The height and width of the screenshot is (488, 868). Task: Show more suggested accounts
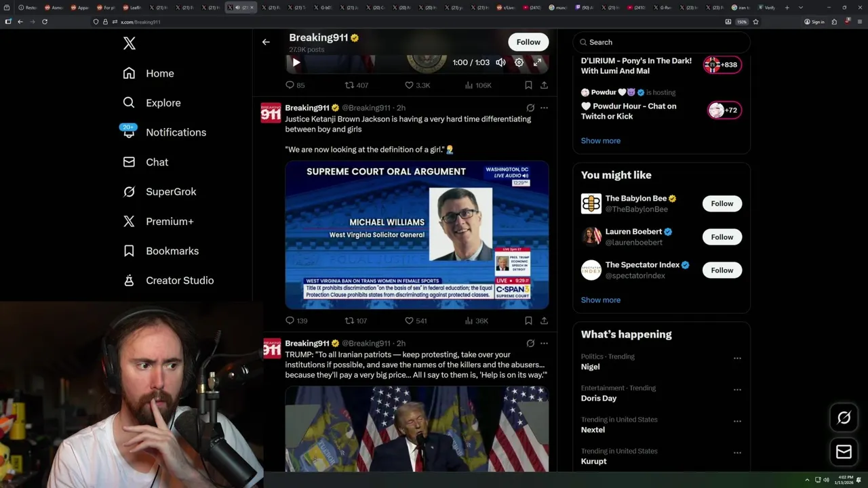tap(601, 300)
